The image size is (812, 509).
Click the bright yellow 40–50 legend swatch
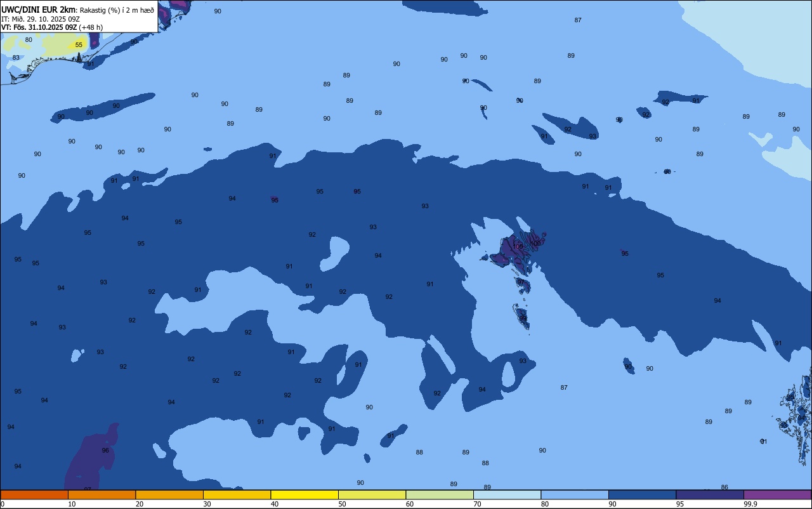(x=304, y=494)
